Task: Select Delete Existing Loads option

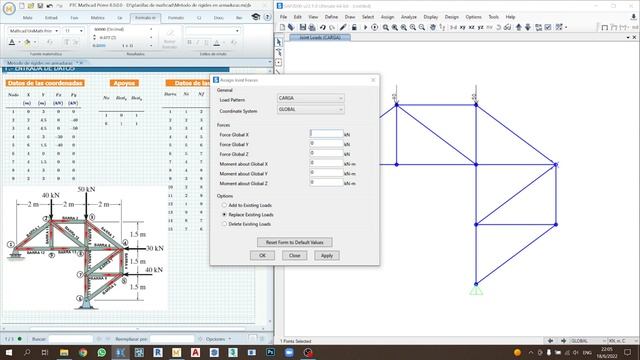Action: [x=224, y=224]
